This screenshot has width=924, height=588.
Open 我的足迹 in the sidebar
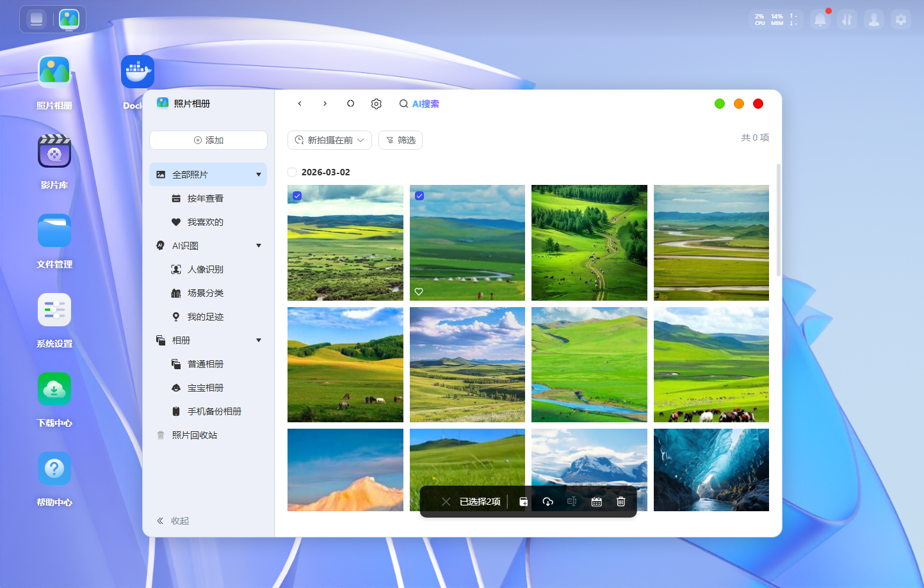pyautogui.click(x=208, y=317)
